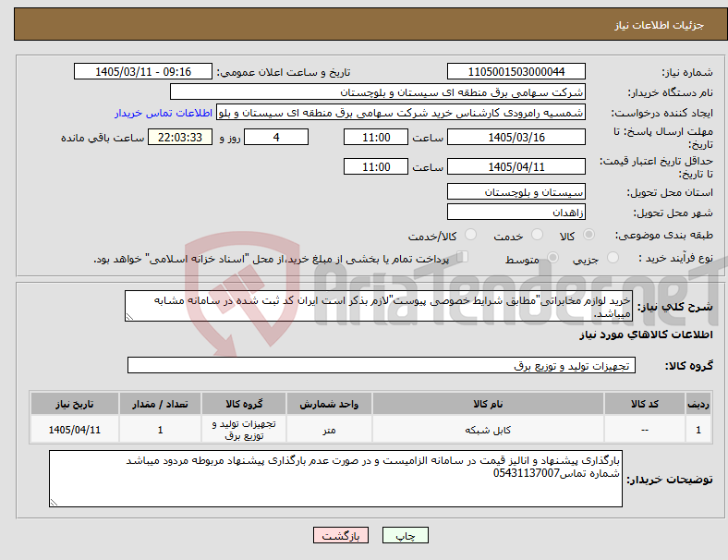Click the response deadline hour field 11:00

[376, 138]
